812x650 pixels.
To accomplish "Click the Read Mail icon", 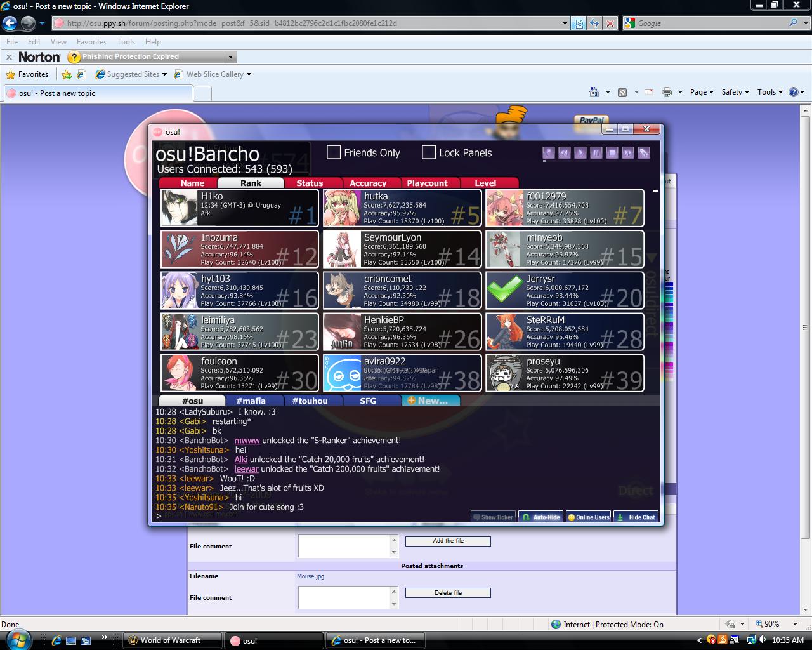I will click(x=649, y=92).
